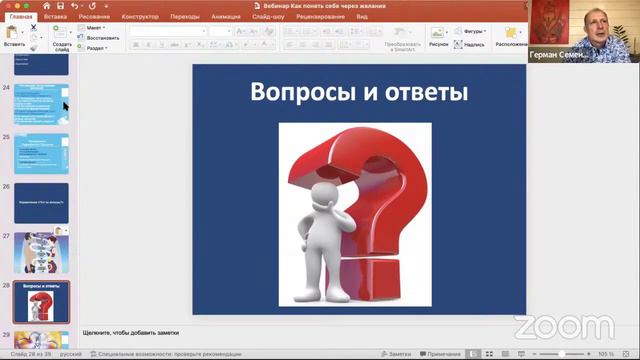Click the Вставить paste clipboard icon
Viewport: 640px width, 360px height.
12,32
